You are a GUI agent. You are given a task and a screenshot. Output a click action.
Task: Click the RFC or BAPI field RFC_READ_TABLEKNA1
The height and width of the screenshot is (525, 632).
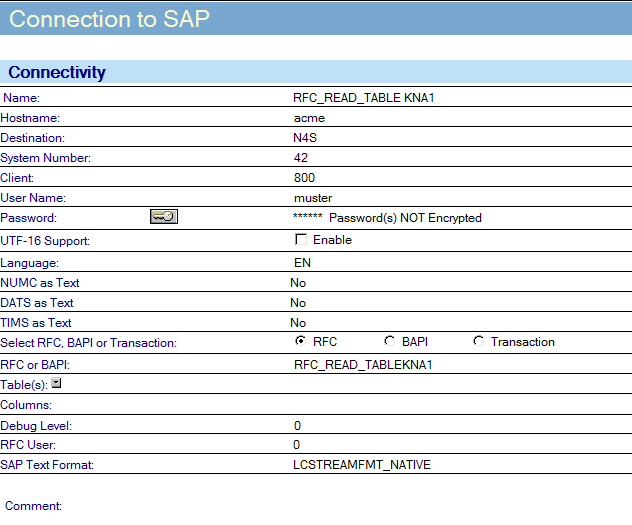coord(363,364)
